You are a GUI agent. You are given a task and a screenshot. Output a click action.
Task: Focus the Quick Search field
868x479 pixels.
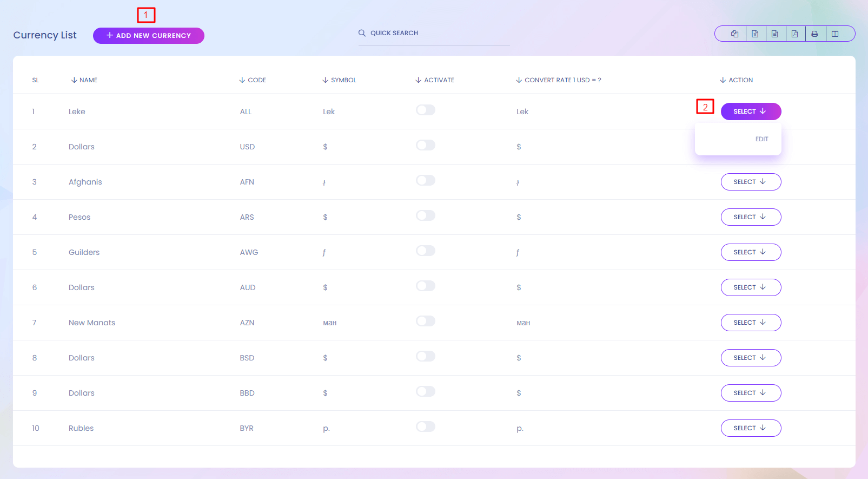coord(438,33)
